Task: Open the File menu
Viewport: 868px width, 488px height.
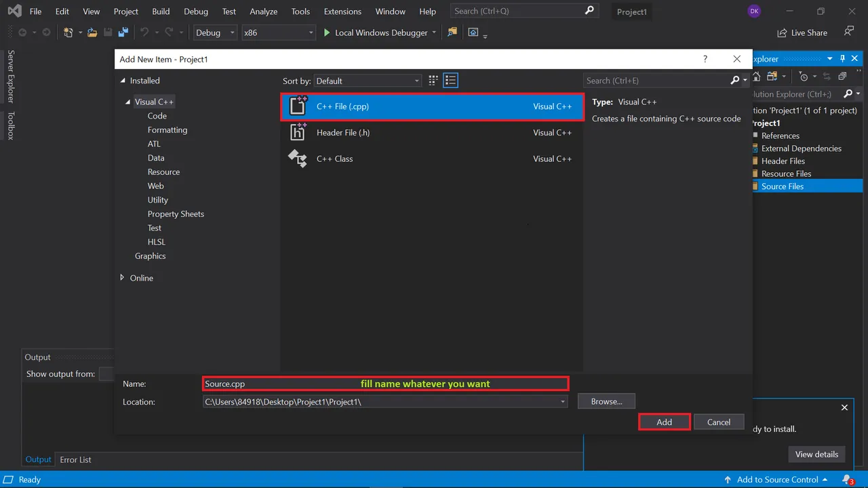Action: tap(35, 12)
